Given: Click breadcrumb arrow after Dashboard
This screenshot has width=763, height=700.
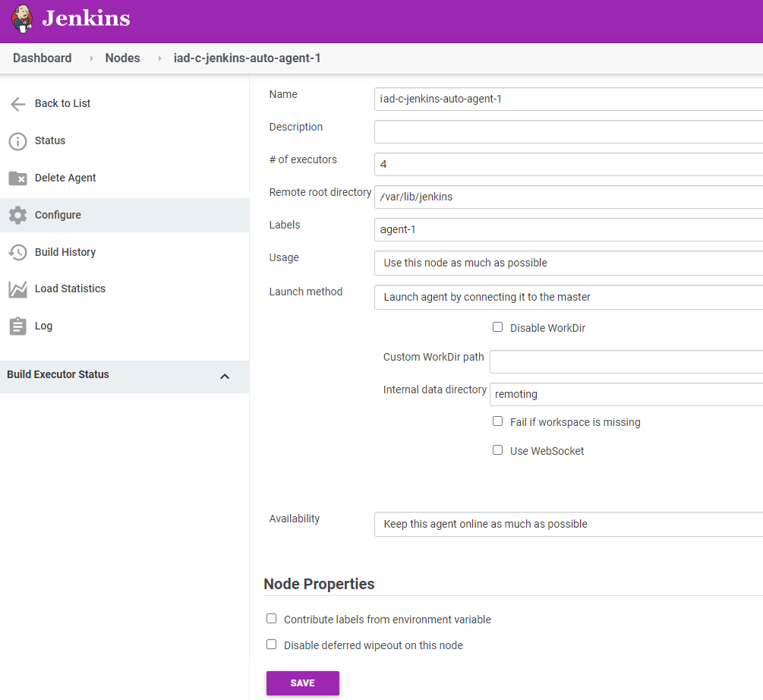Looking at the screenshot, I should (91, 58).
